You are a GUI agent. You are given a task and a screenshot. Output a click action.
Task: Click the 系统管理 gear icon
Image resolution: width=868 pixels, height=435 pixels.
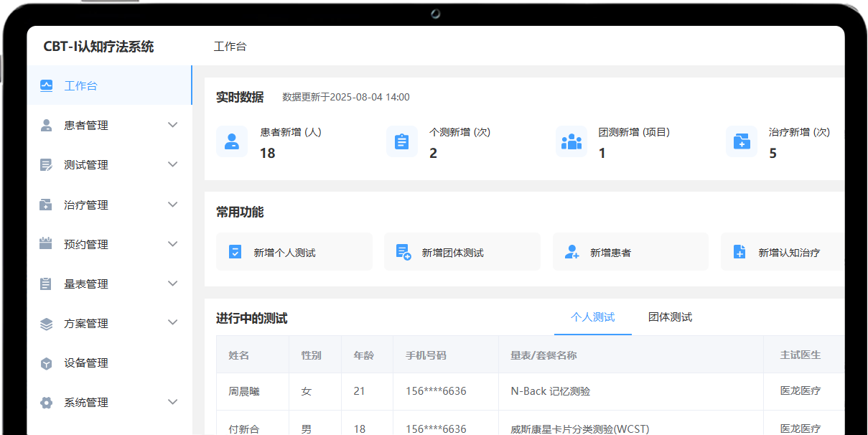[47, 403]
